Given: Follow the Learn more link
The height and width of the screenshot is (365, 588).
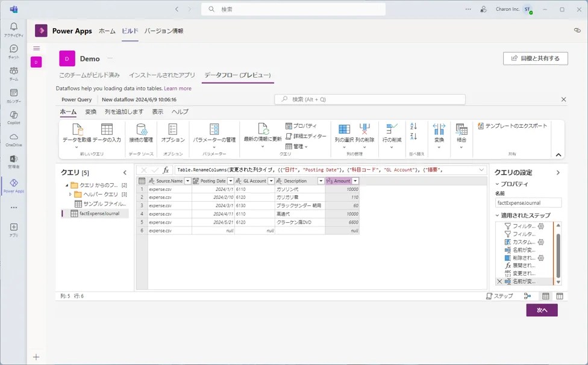Looking at the screenshot, I should 178,89.
